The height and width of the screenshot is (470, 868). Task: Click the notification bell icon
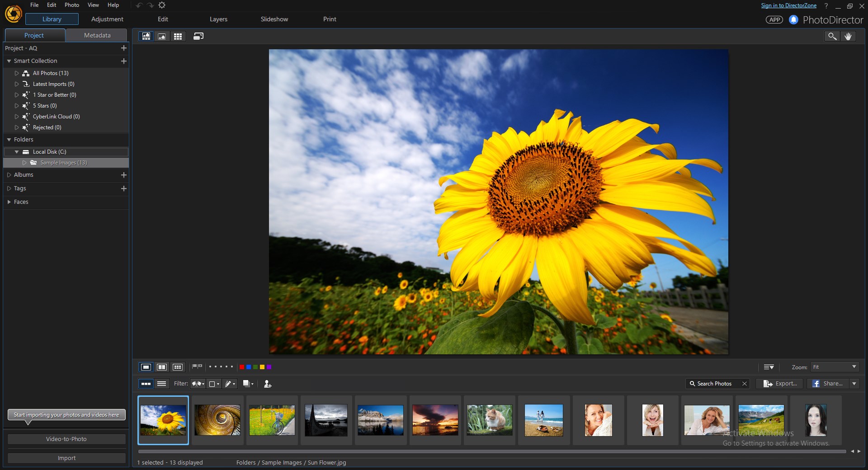click(793, 19)
